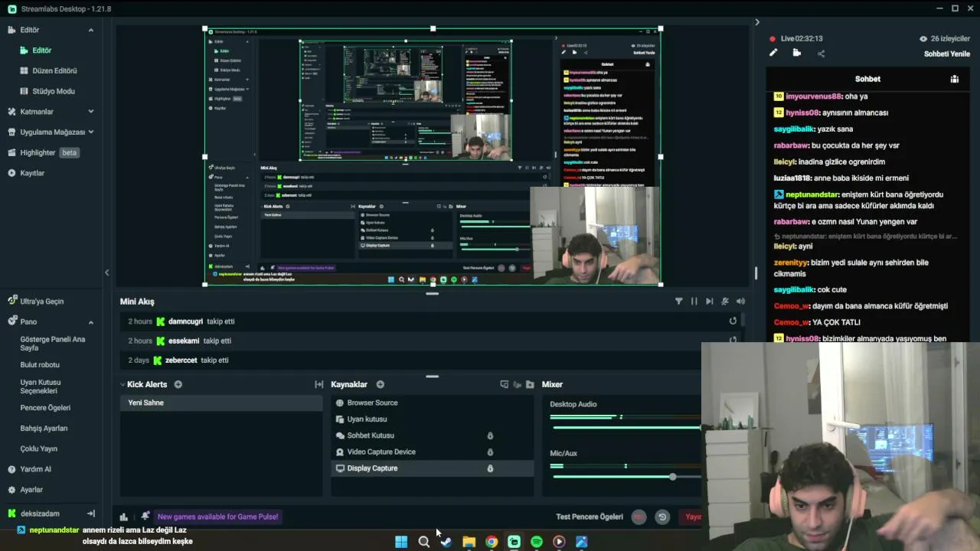Open Bahşiş Ayarları

tap(44, 429)
